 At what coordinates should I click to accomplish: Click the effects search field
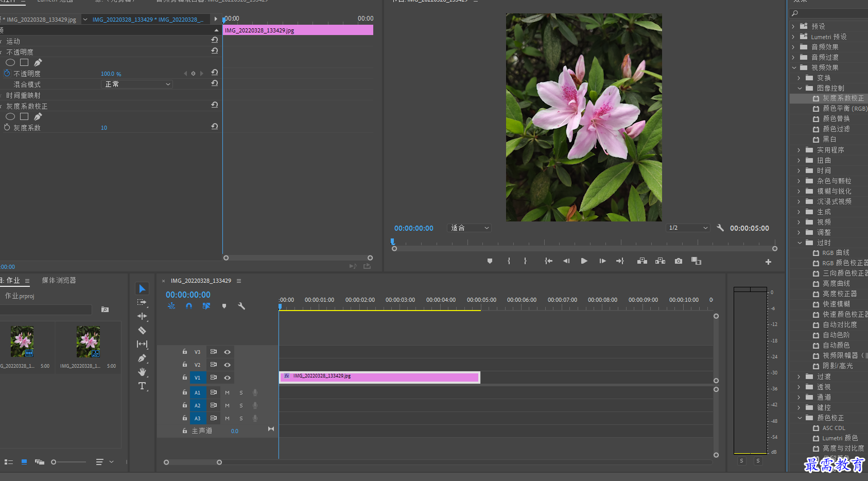coord(829,13)
